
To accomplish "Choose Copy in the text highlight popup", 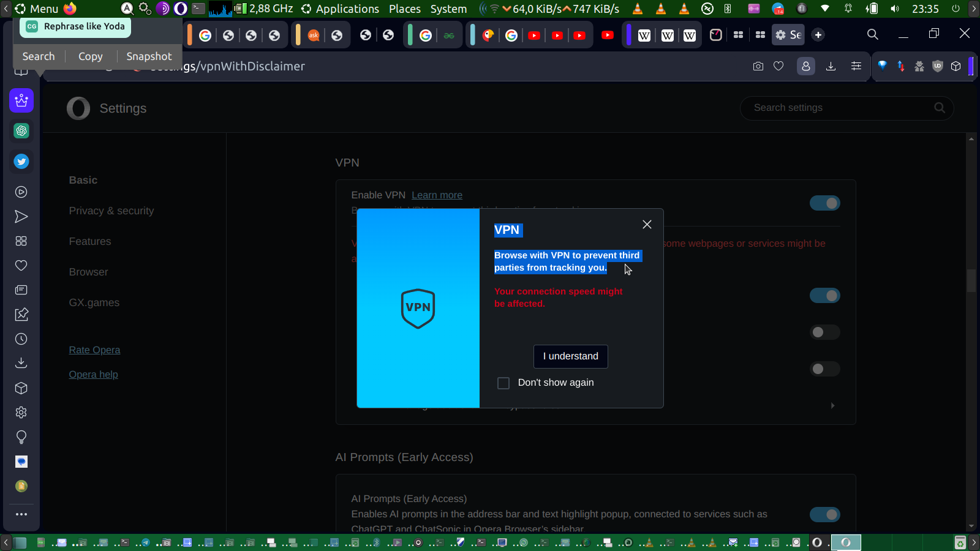I will point(91,56).
